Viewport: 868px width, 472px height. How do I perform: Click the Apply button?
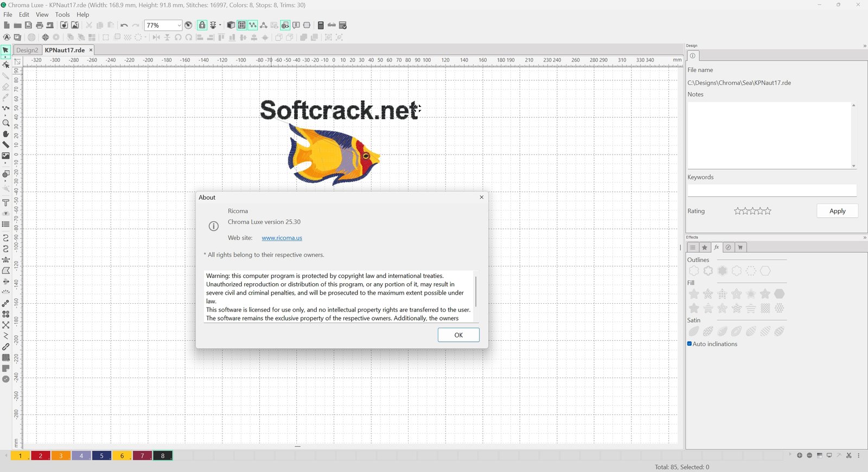pos(837,211)
